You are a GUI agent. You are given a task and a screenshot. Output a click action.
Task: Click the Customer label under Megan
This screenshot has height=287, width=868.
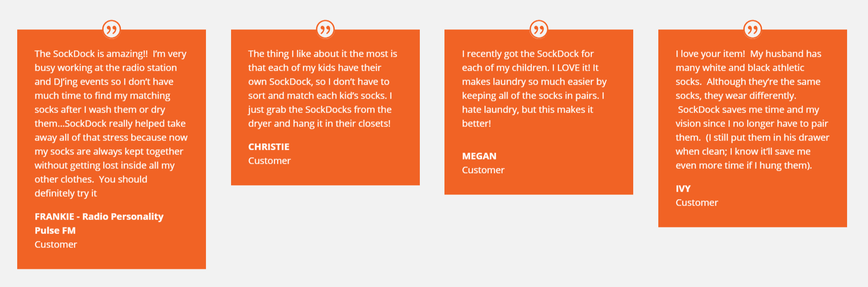(483, 170)
